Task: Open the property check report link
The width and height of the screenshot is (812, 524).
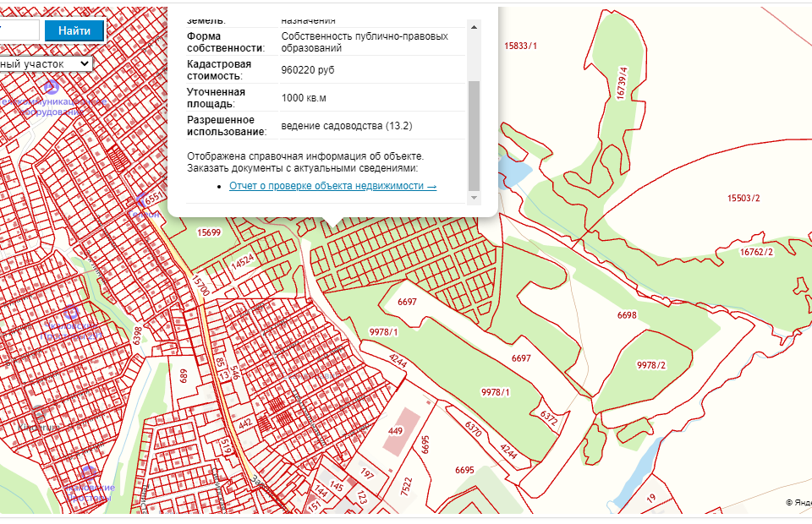Action: 332,186
